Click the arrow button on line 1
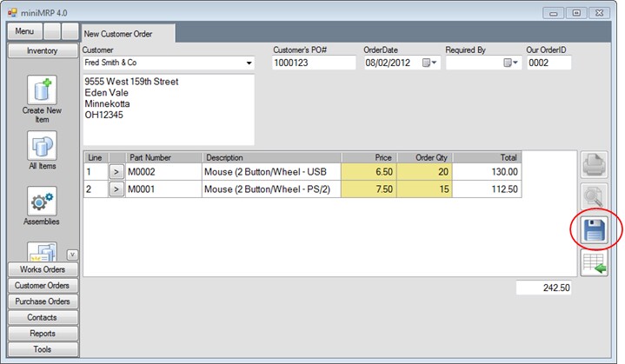625x364 pixels. (116, 173)
